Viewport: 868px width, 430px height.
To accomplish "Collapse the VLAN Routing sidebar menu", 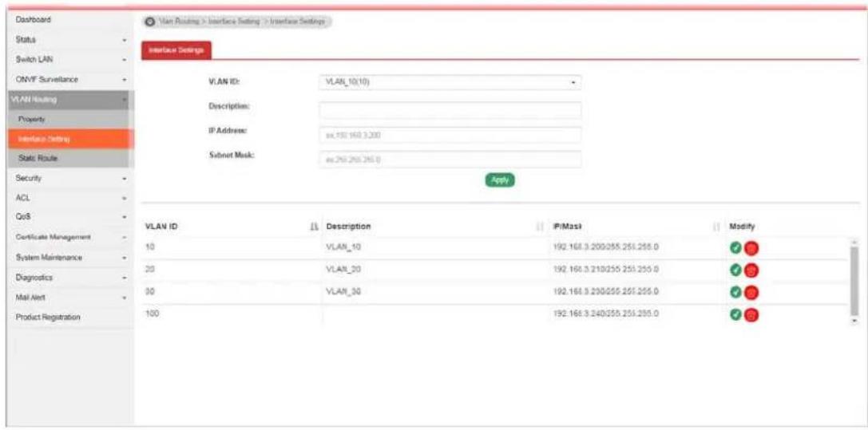I will click(69, 100).
